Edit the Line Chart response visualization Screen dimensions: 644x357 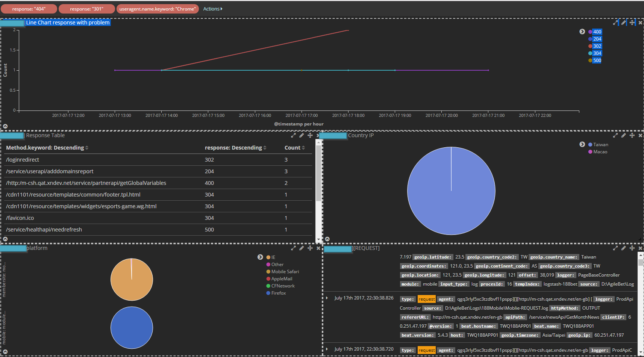[624, 23]
